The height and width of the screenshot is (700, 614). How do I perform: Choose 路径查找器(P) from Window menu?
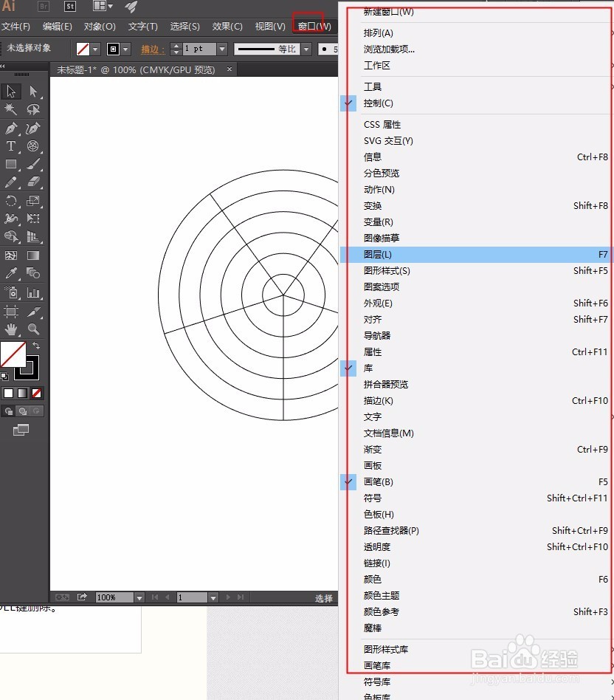476,530
